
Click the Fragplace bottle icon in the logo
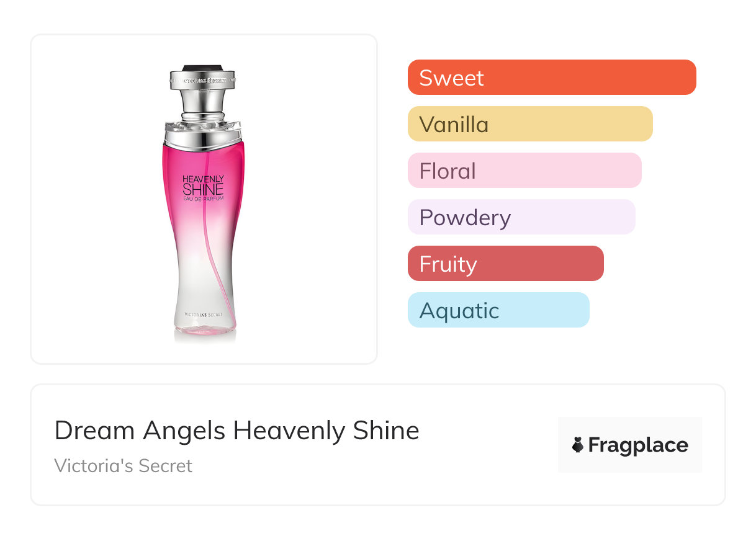click(578, 445)
